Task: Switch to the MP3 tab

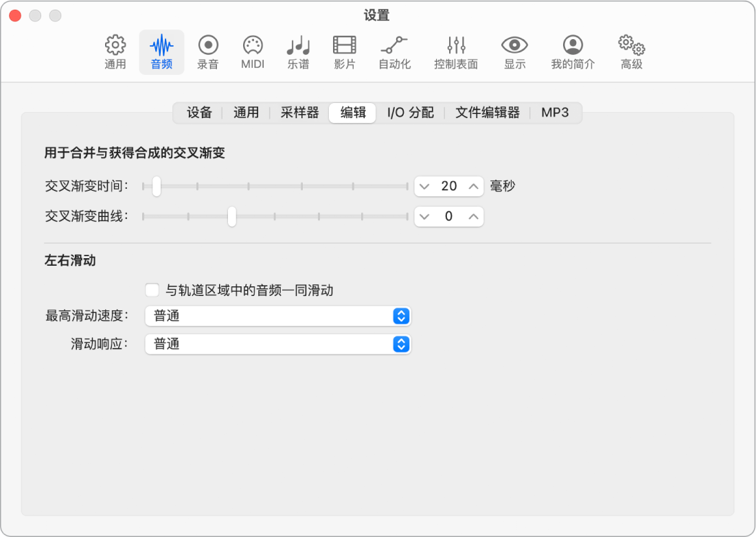Action: pyautogui.click(x=555, y=113)
